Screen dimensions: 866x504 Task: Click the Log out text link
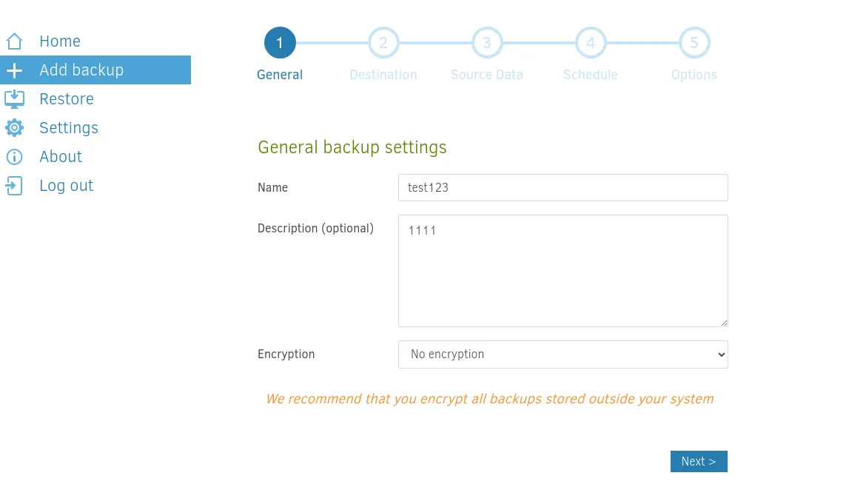click(66, 186)
